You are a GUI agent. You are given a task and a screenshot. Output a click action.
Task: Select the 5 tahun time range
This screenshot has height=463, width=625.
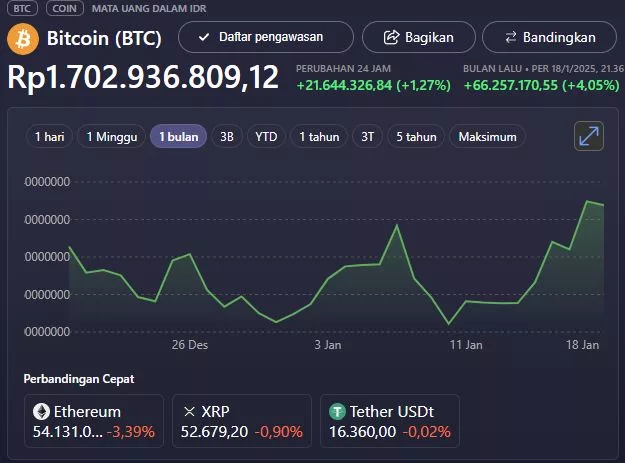416,137
